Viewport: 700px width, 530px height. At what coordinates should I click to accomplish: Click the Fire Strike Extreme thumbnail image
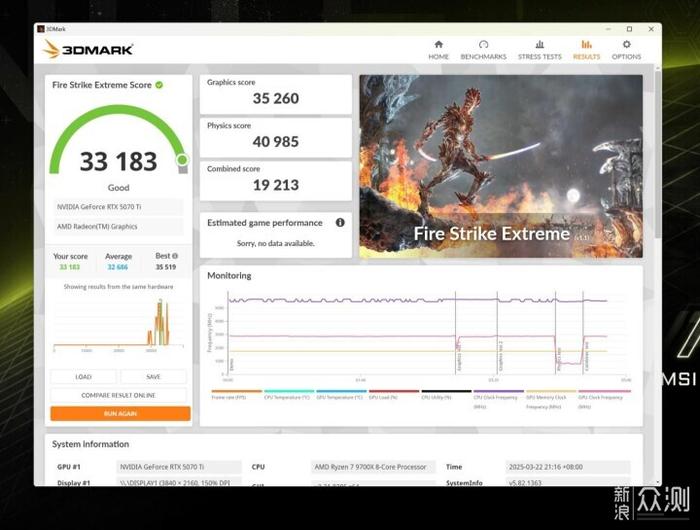click(x=501, y=166)
